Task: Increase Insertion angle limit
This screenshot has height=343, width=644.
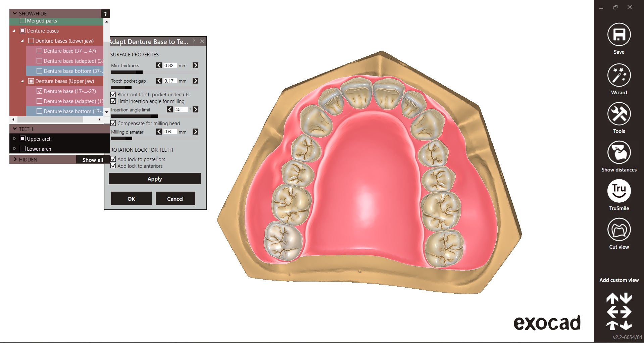Action: pos(195,109)
